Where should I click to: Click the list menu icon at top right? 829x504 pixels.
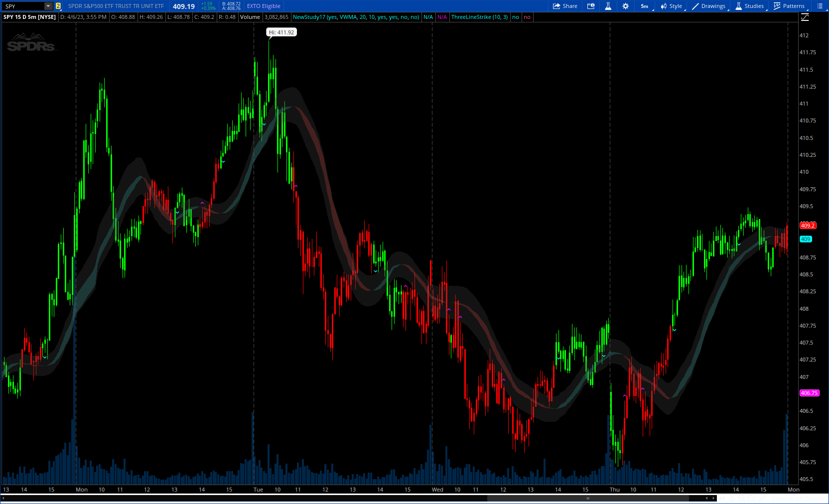(x=820, y=6)
